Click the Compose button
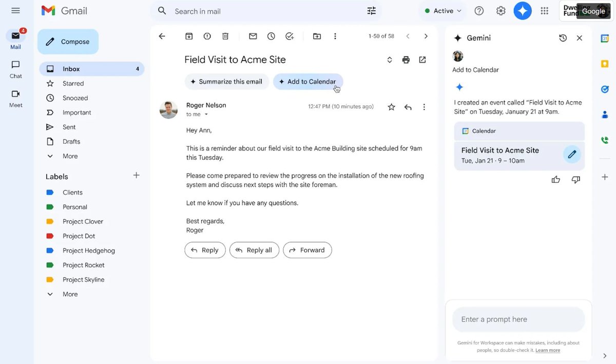Viewport: 616px width, 364px height. (68, 42)
